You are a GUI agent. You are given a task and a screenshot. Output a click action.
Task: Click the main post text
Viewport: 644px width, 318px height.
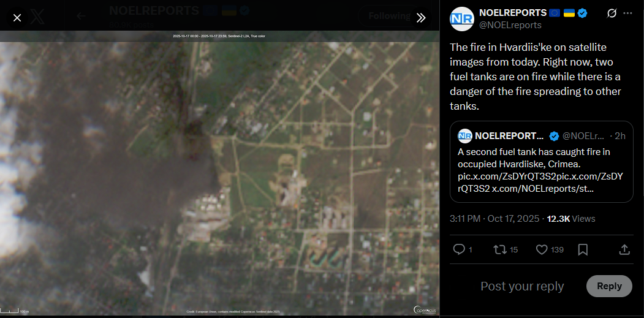coord(536,77)
